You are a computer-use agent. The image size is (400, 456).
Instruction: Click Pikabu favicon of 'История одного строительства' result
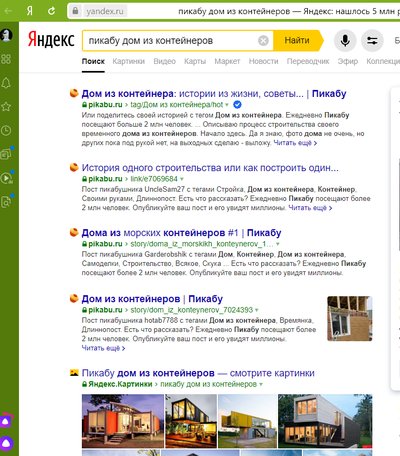point(74,167)
